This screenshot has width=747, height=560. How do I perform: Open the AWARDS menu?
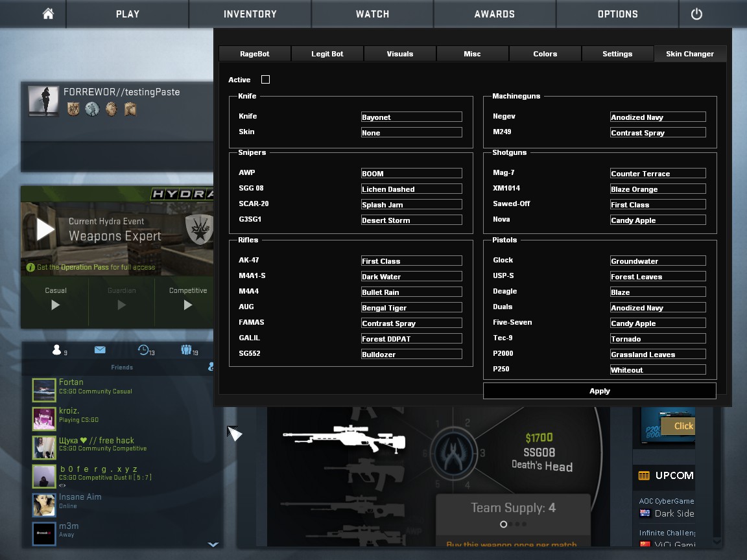(495, 14)
